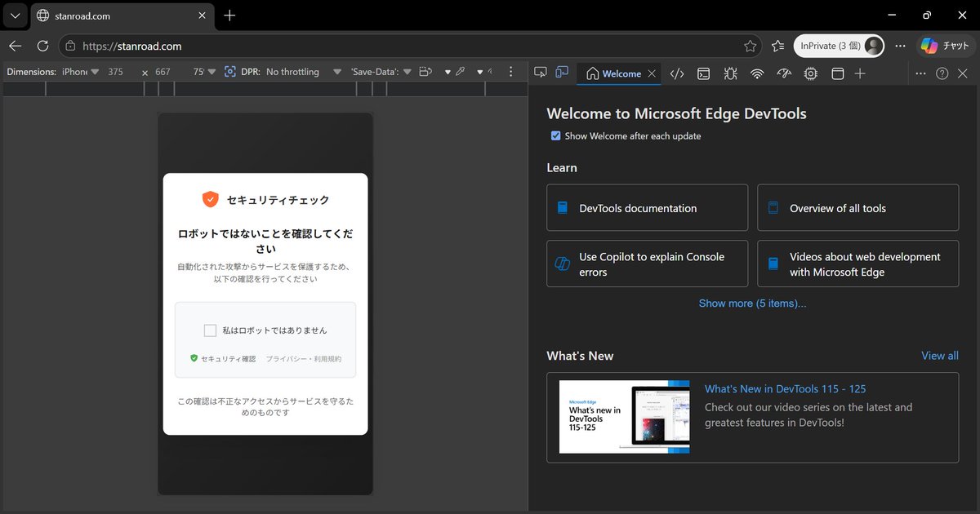Click the lock site info icon
This screenshot has width=980, height=514.
click(x=70, y=46)
